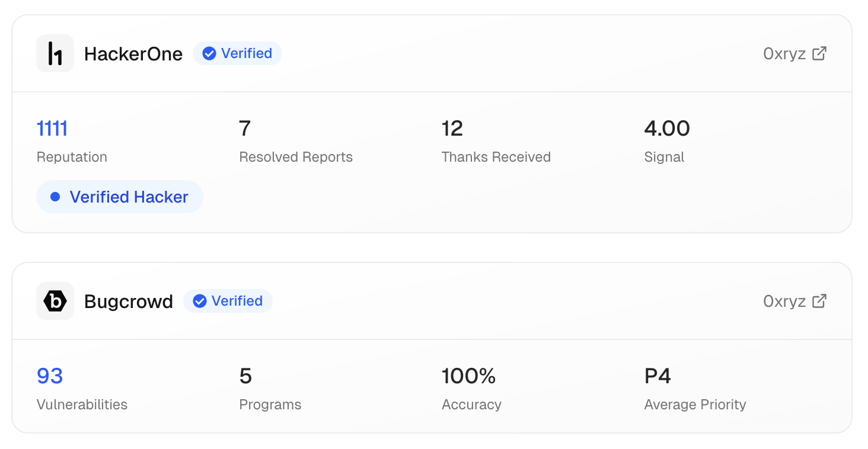Click the HackerOne logo icon
This screenshot has height=449, width=868.
point(55,53)
